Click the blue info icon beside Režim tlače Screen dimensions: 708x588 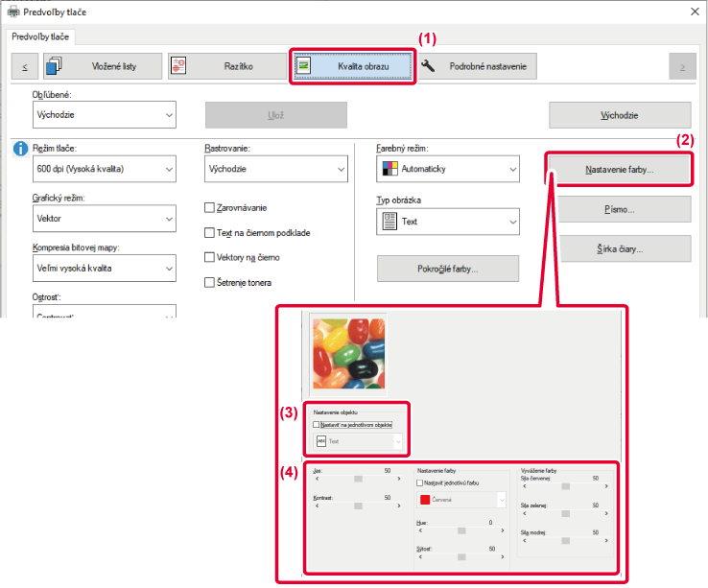(19, 149)
